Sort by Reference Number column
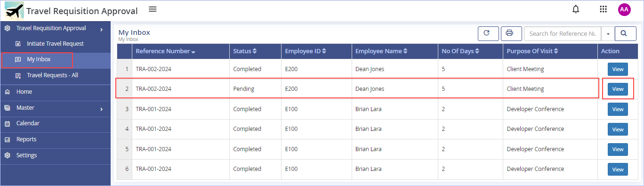 pyautogui.click(x=165, y=51)
